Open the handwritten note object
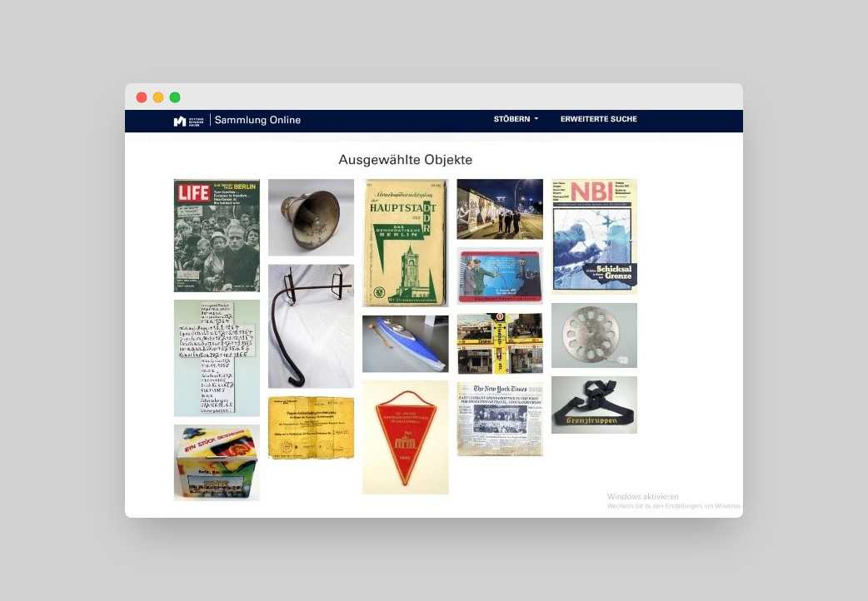Viewport: 868px width, 601px height. (216, 358)
